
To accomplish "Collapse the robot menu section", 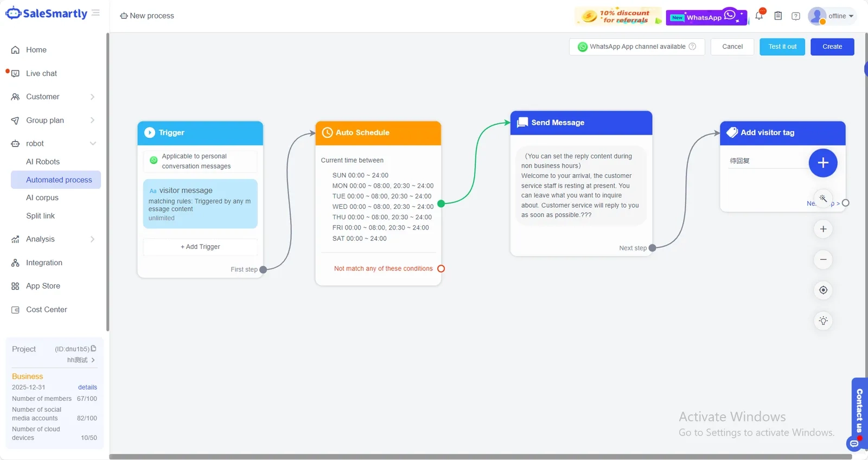I will pyautogui.click(x=53, y=143).
